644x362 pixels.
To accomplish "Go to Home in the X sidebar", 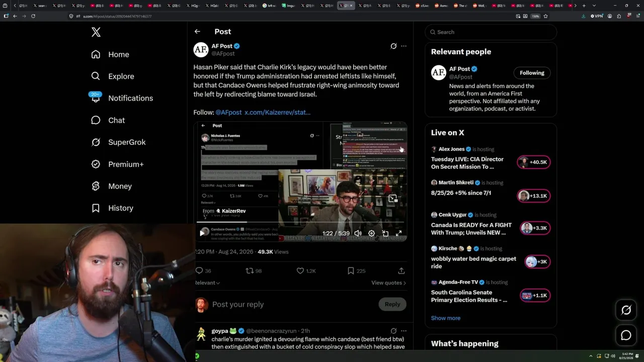I will pos(110,54).
